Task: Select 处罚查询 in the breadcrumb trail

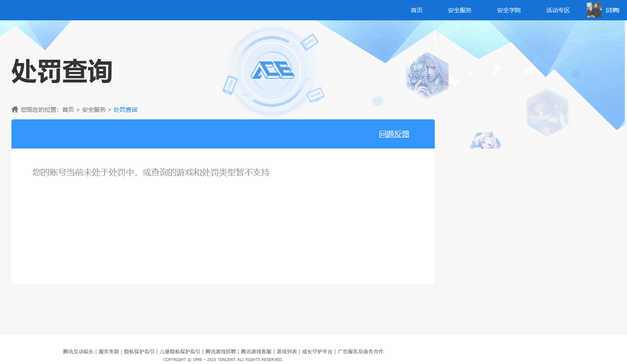Action: [x=125, y=109]
